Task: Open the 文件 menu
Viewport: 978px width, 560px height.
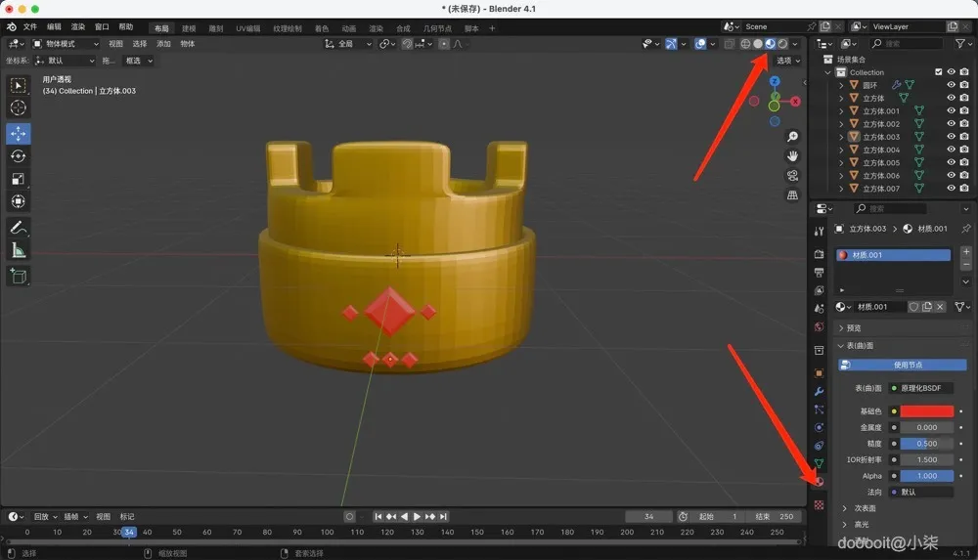Action: click(30, 27)
